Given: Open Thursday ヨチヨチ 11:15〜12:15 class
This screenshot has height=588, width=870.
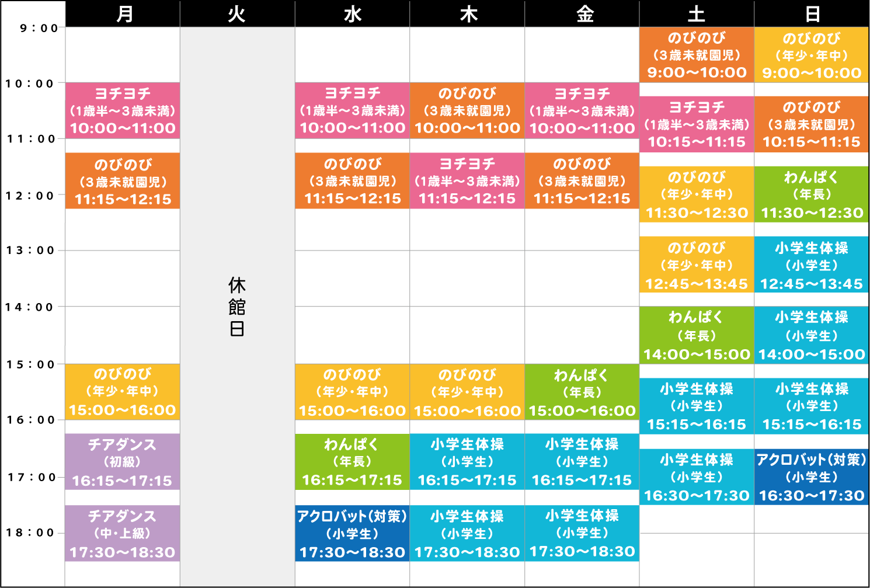Looking at the screenshot, I should click(467, 181).
